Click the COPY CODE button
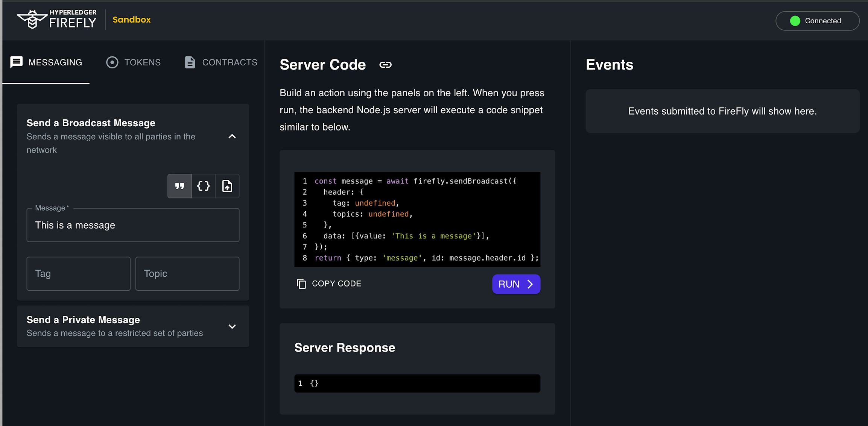Screen dimensions: 868x426 click(330, 284)
